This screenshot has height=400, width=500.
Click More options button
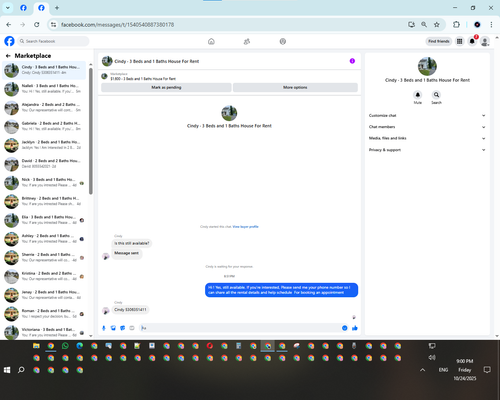(x=295, y=87)
